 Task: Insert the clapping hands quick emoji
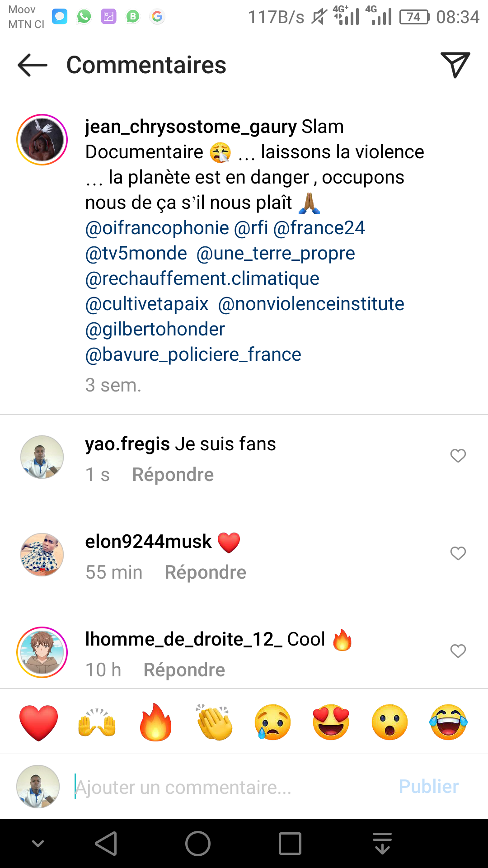click(x=214, y=722)
